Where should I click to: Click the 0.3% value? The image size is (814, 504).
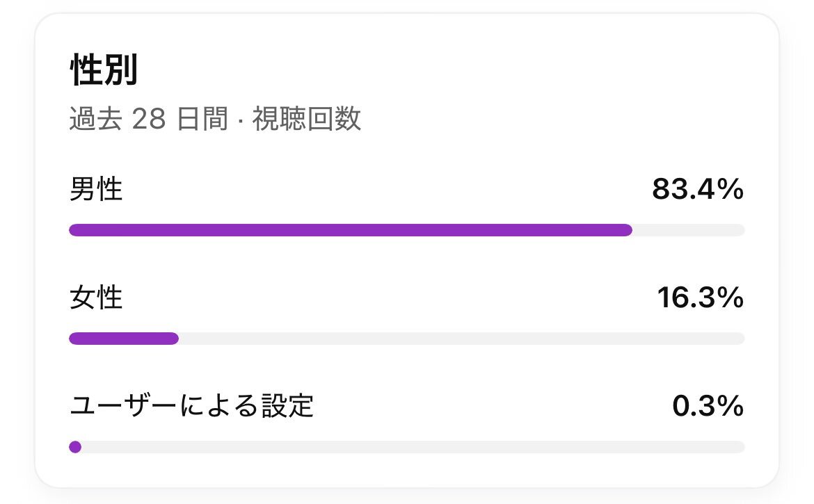[x=708, y=405]
